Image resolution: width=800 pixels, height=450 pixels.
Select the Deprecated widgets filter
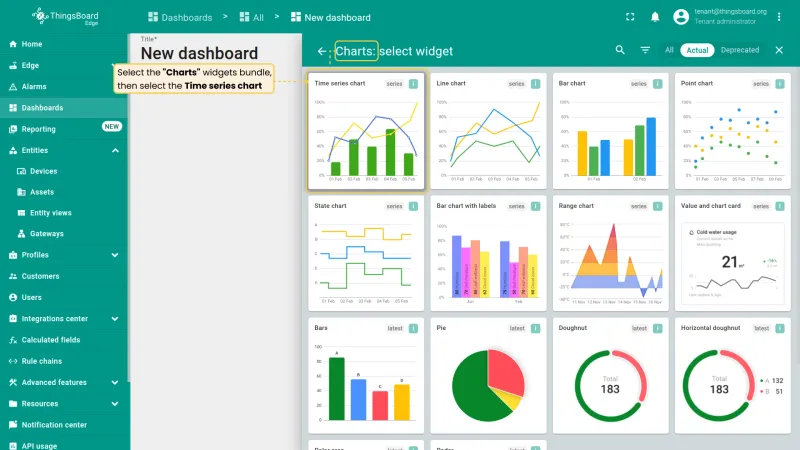pos(740,50)
